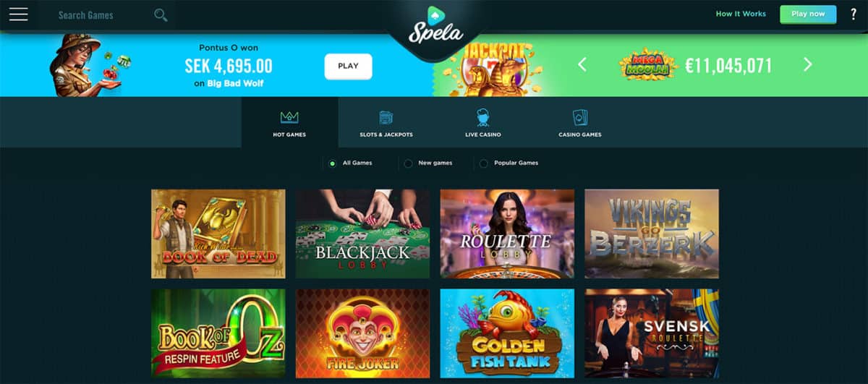Open Live Casino dealer icon
This screenshot has width=868, height=384.
point(483,117)
